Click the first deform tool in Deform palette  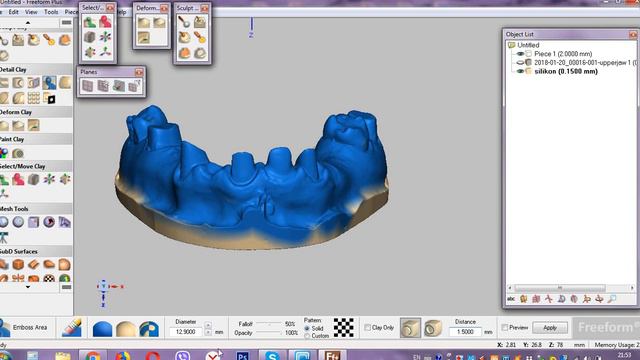(x=144, y=22)
